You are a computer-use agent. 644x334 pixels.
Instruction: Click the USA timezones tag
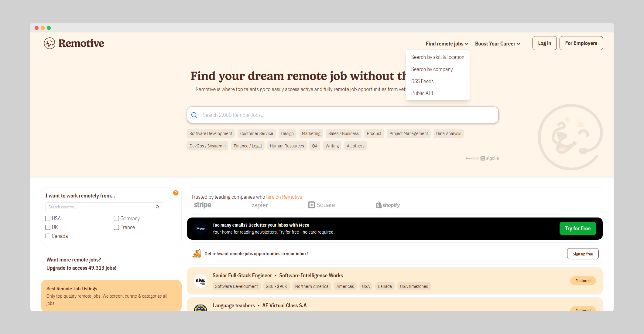pos(414,286)
